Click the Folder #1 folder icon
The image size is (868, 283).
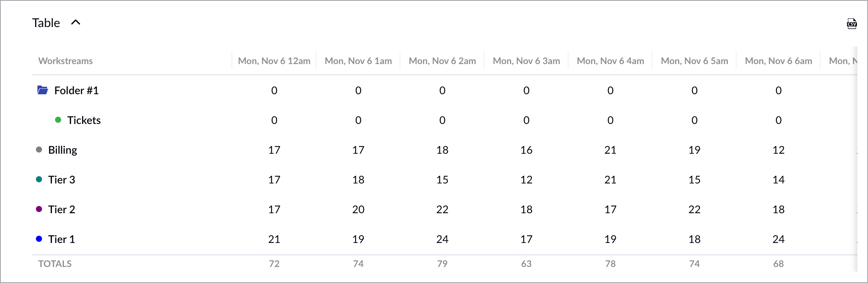pyautogui.click(x=42, y=90)
